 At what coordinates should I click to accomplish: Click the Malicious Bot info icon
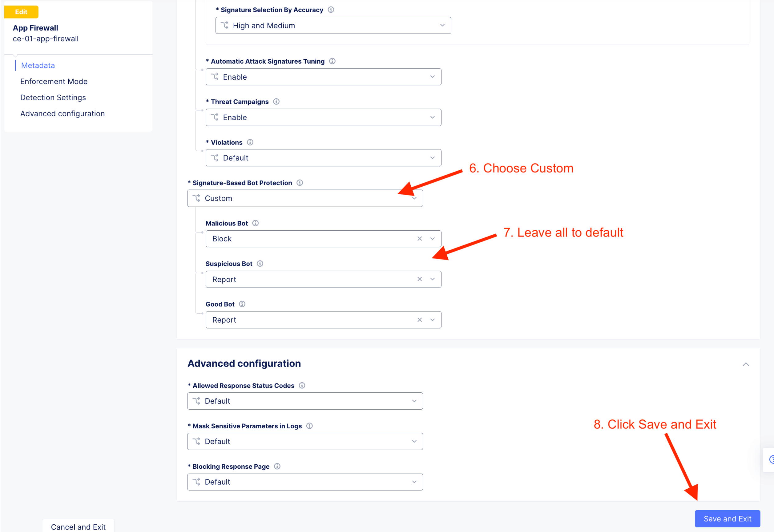(x=255, y=223)
